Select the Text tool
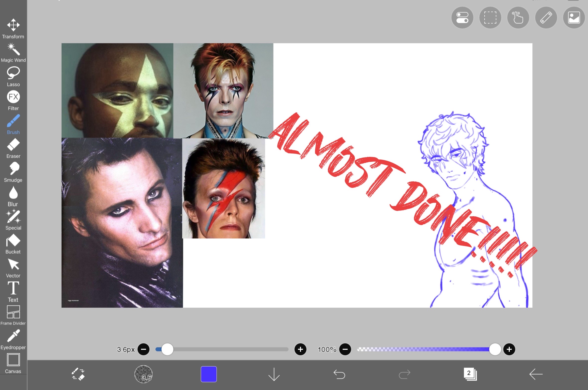Viewport: 588px width, 390px height. point(13,292)
